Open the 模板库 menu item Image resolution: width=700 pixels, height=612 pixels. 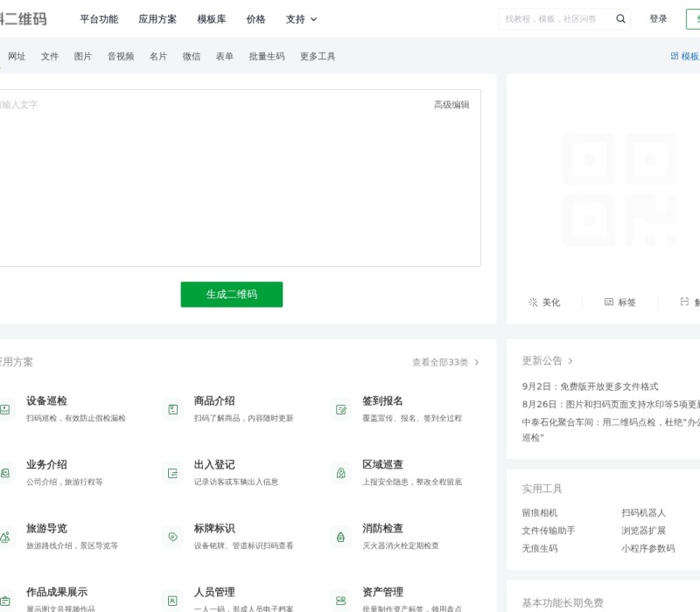212,19
